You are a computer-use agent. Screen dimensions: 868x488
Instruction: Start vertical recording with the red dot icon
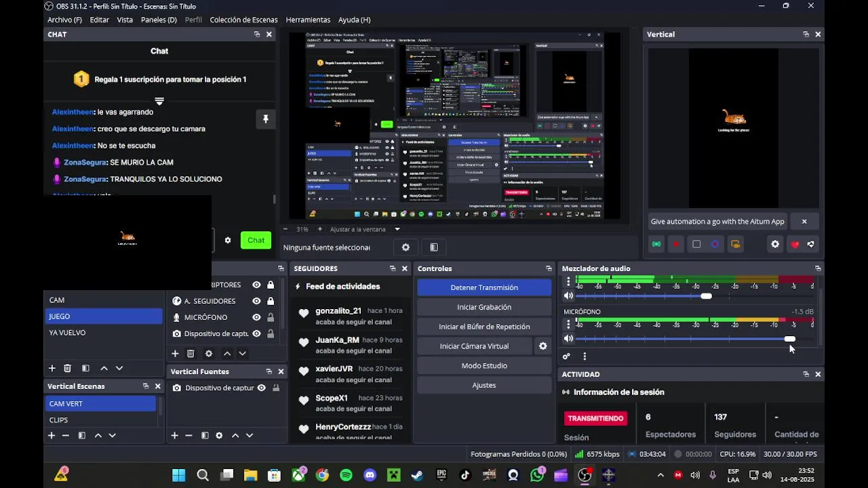676,244
